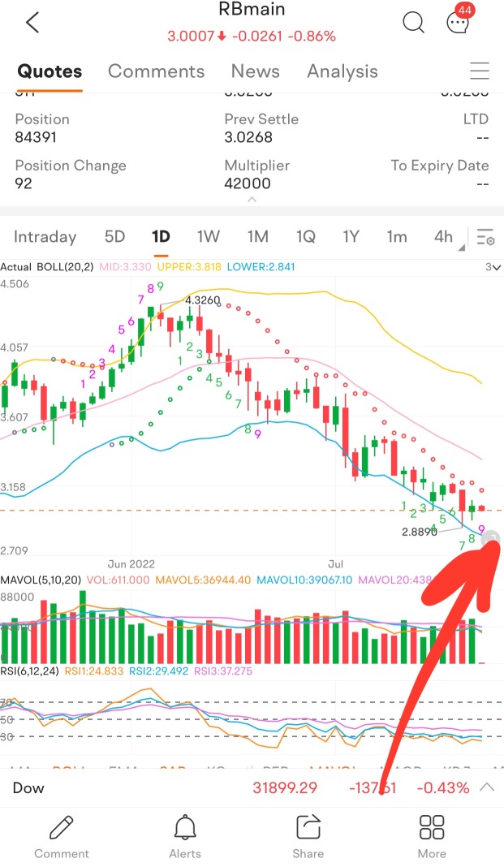Collapse the Dow index row with the chevron
The width and height of the screenshot is (504, 867).
488,787
